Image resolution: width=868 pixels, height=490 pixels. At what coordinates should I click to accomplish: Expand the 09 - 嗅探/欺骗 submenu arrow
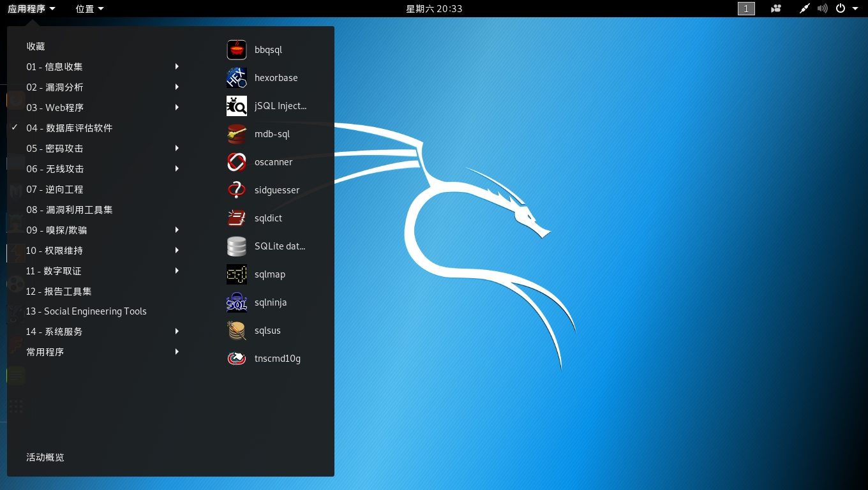(x=177, y=230)
